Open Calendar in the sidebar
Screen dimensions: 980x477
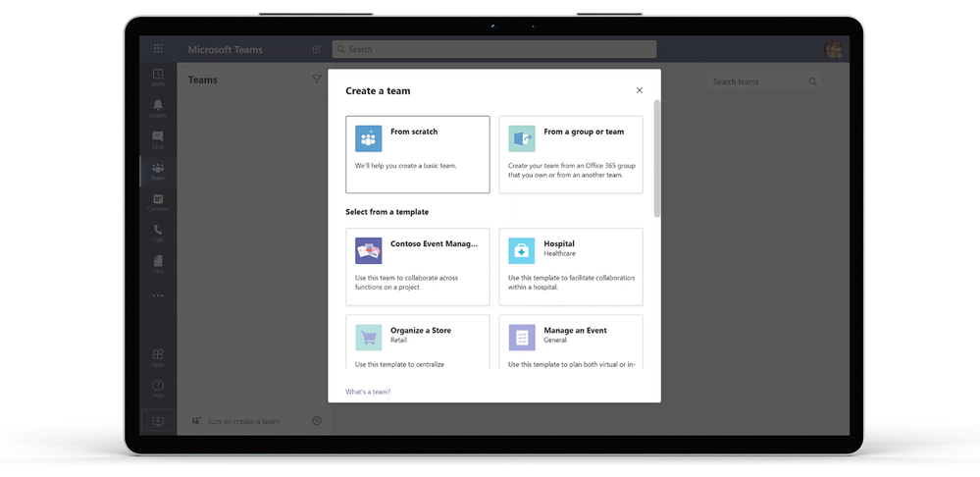158,202
